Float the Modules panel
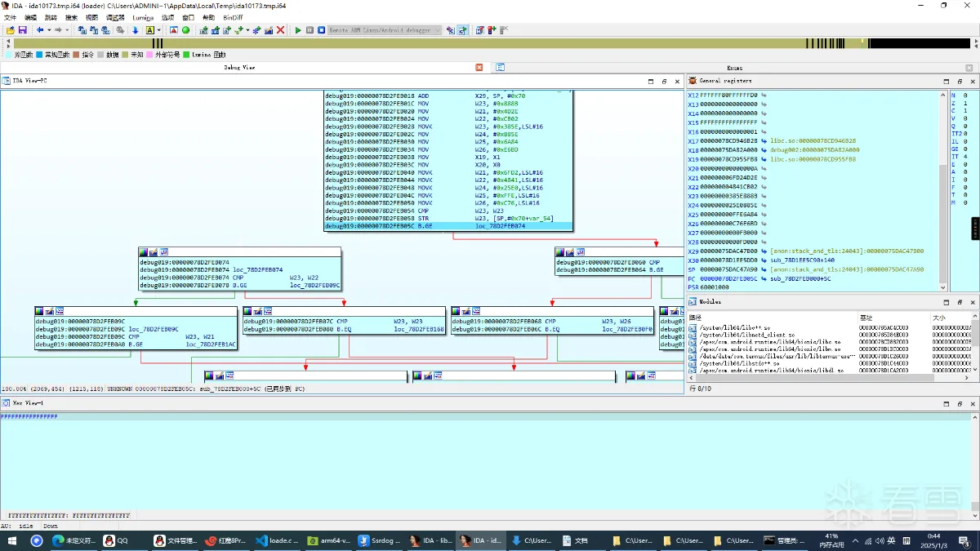 [x=960, y=302]
